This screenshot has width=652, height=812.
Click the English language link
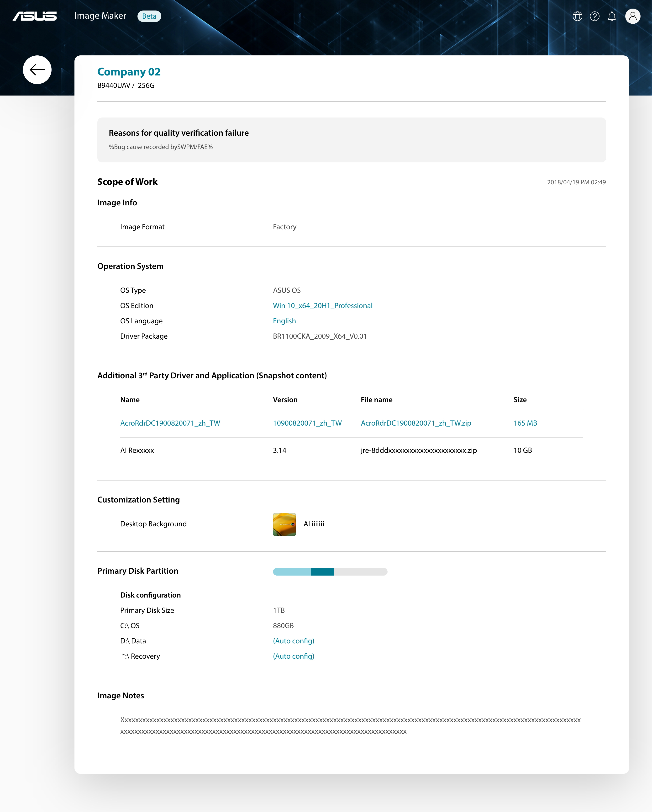(284, 321)
